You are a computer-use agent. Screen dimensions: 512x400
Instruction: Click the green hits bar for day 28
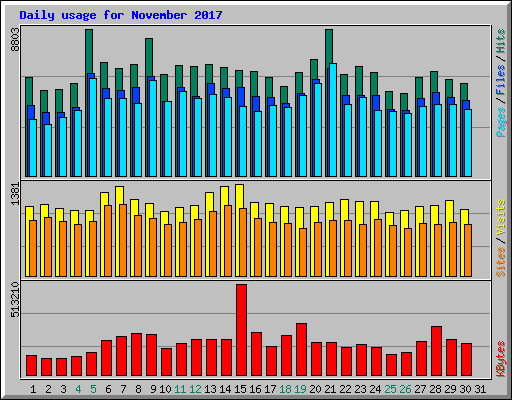click(x=434, y=82)
